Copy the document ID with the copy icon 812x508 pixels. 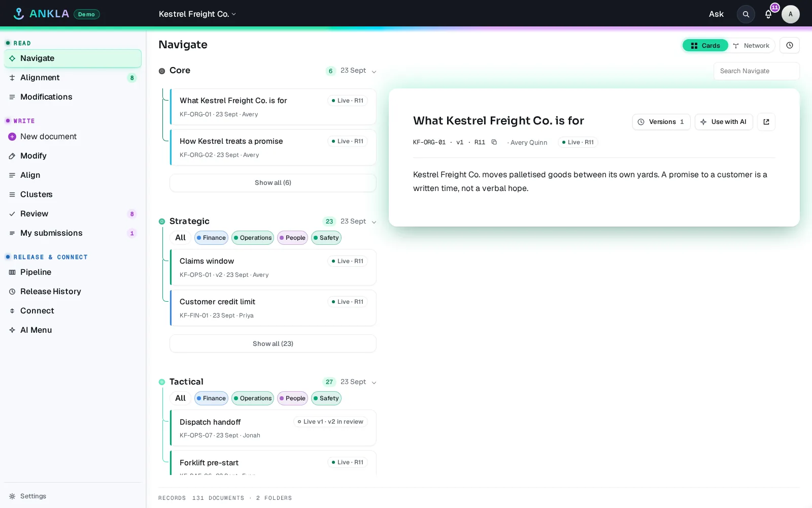point(494,142)
